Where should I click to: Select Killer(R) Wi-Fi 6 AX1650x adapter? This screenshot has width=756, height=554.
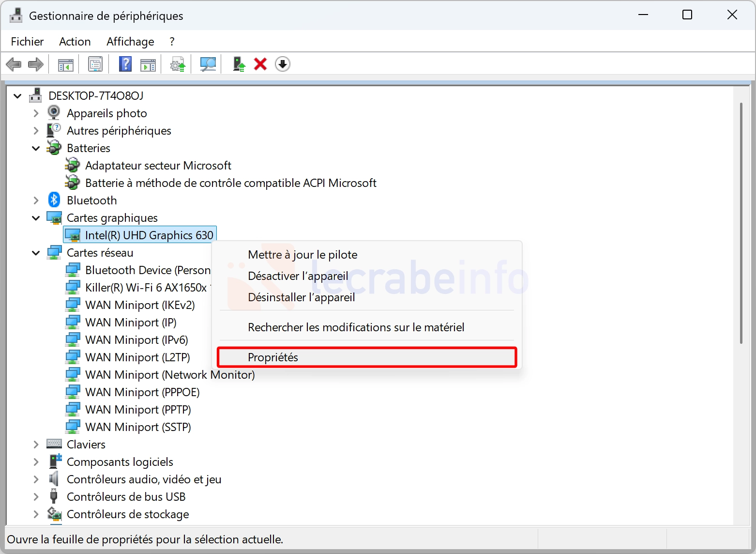click(145, 288)
